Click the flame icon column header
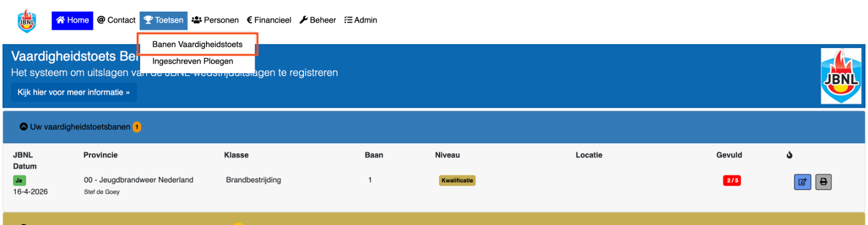Viewport: 868px width, 225px height. tap(789, 155)
